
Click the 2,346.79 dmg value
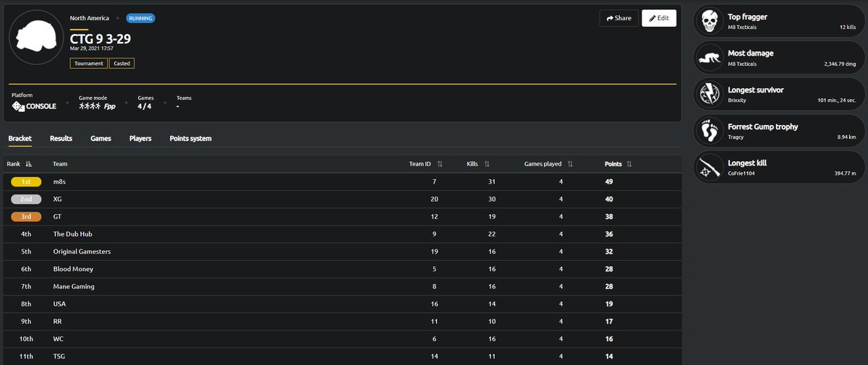tap(839, 64)
